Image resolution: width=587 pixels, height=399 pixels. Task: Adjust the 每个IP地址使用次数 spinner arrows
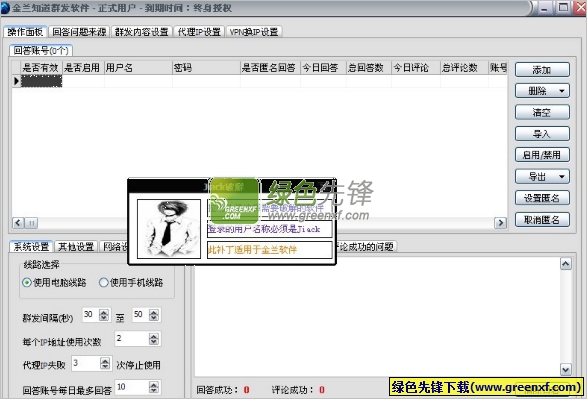tap(153, 339)
